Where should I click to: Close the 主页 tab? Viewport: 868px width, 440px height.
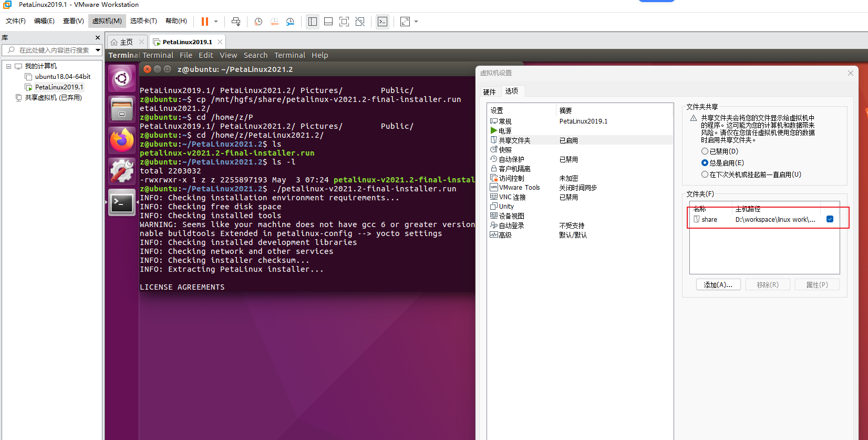tap(141, 42)
